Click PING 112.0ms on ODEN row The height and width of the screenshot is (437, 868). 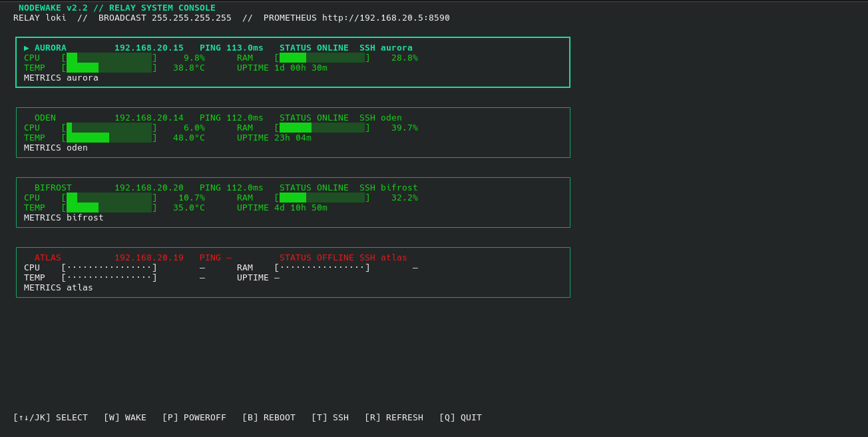click(x=232, y=118)
